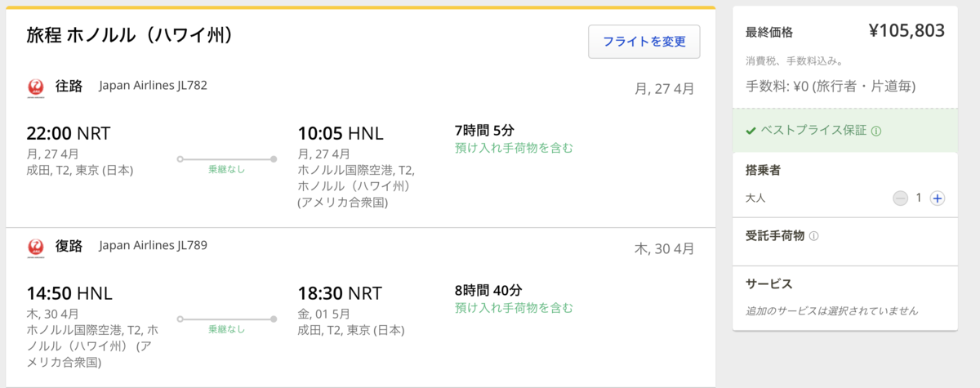Screen dimensions: 980x388
Task: Select return flight Japan Airlines JL789
Action: tap(153, 244)
